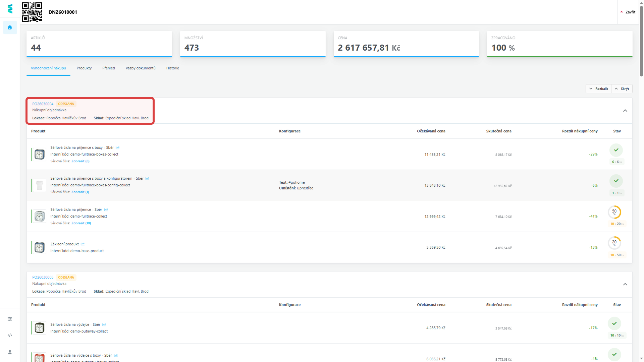Click the Základní produkt clock thumbnail
This screenshot has height=362, width=644.
(40, 247)
